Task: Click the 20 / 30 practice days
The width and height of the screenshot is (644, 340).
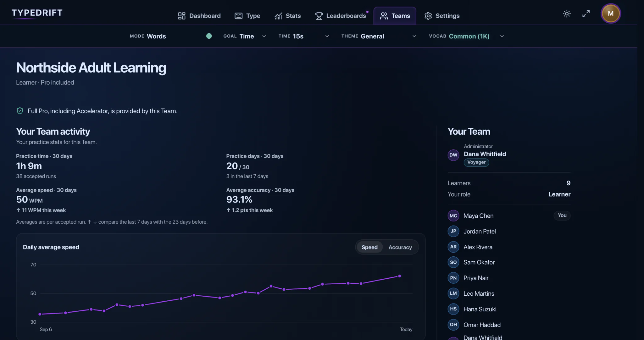Action: (x=238, y=166)
